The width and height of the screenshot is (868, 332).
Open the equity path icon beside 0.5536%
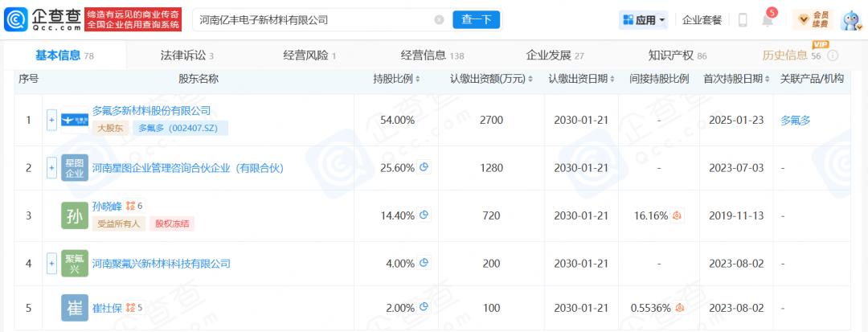click(x=680, y=307)
